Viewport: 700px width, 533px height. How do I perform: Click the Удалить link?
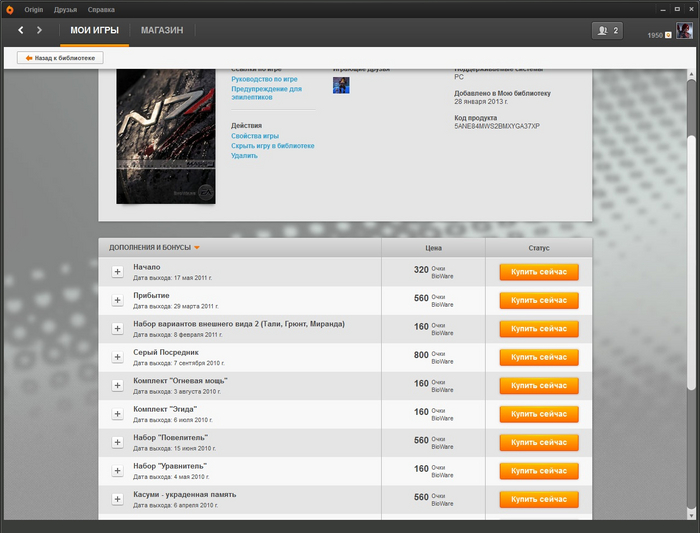(x=244, y=155)
